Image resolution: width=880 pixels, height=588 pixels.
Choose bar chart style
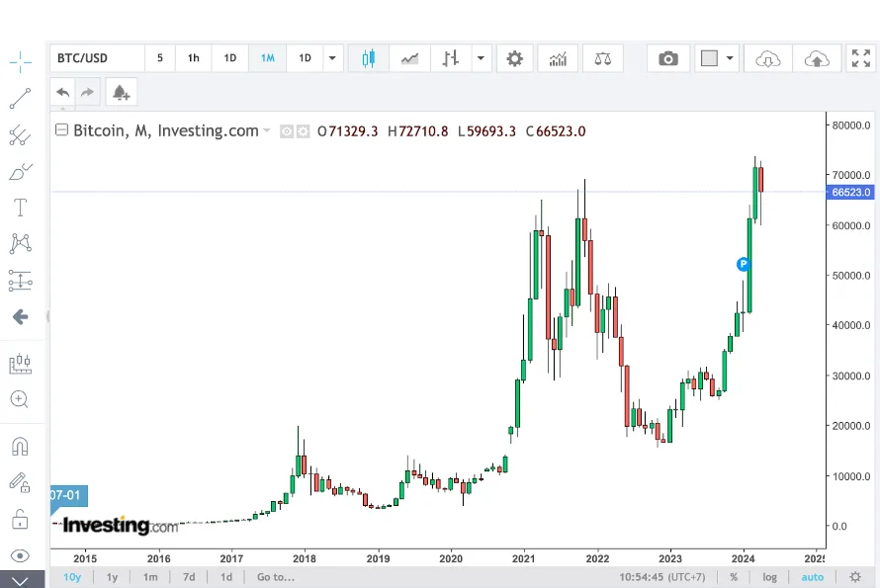451,58
